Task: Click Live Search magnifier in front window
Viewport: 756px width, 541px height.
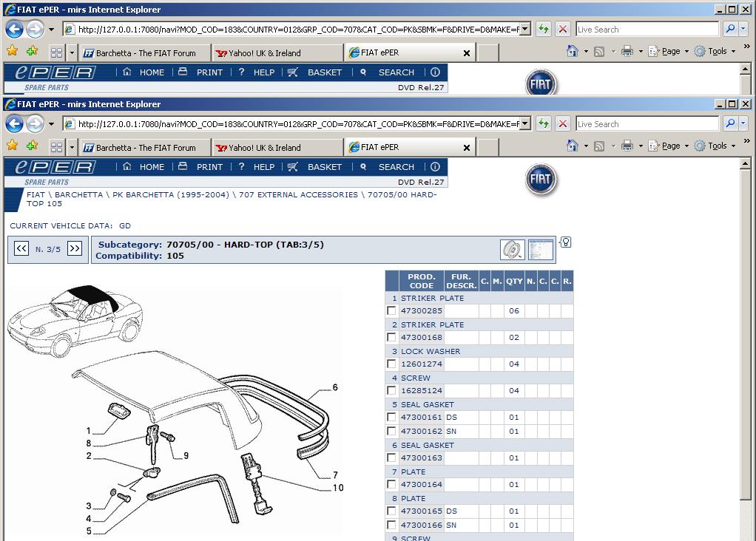Action: point(730,124)
